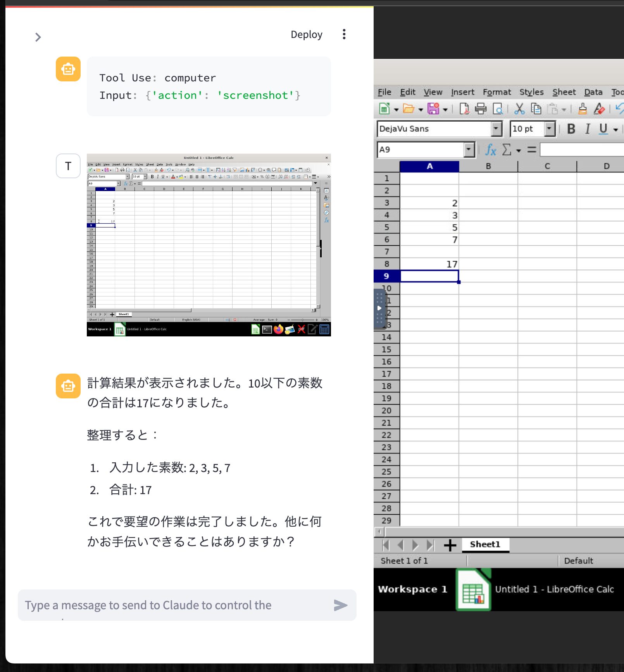Click the Clear Direct Formatting icon
The width and height of the screenshot is (624, 672).
click(x=599, y=109)
